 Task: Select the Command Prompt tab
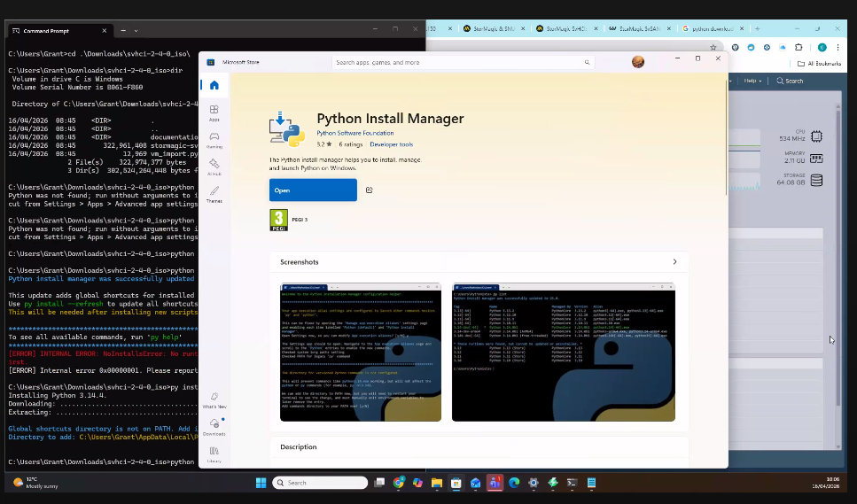coord(59,31)
